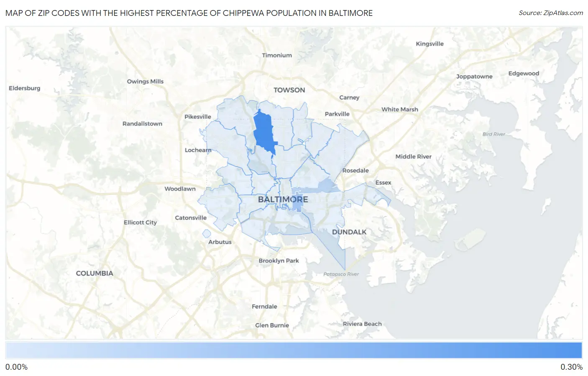588x376 pixels.
Task: Click the color gradient legend bar
Action: (x=294, y=350)
